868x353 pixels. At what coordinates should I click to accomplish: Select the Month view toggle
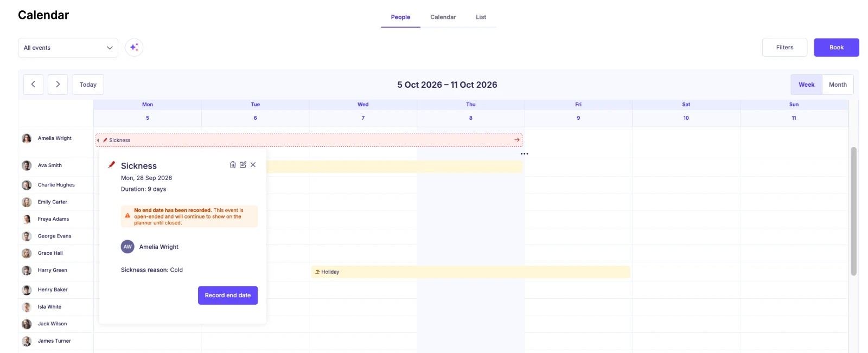tap(838, 85)
